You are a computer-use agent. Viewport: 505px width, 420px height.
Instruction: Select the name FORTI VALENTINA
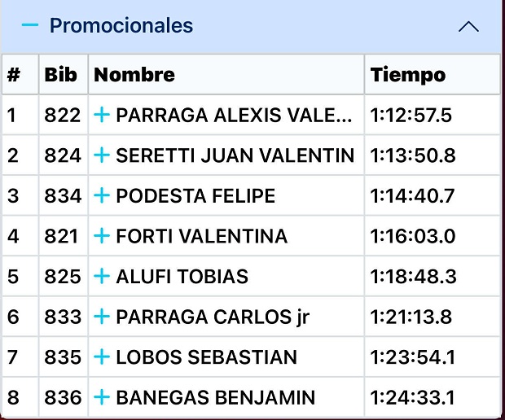tap(201, 236)
